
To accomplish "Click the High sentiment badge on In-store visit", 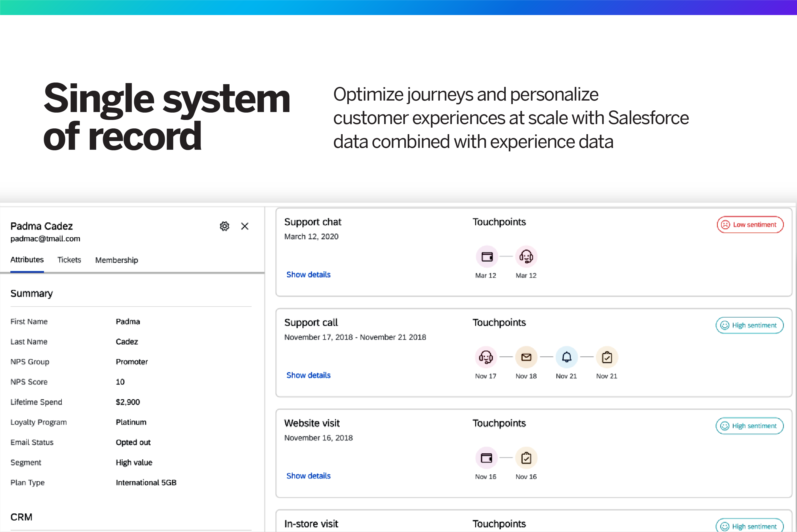I will 749,525.
